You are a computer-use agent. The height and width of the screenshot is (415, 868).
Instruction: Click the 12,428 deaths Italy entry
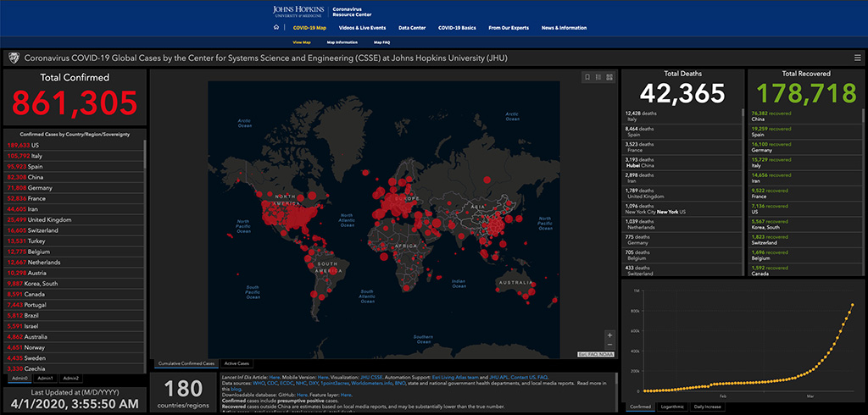[682, 116]
